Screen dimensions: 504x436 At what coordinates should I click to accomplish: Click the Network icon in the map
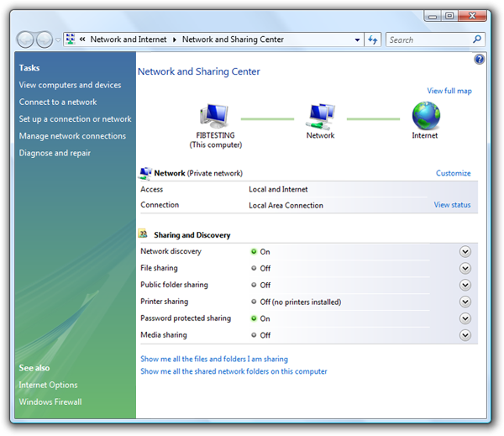(x=321, y=117)
